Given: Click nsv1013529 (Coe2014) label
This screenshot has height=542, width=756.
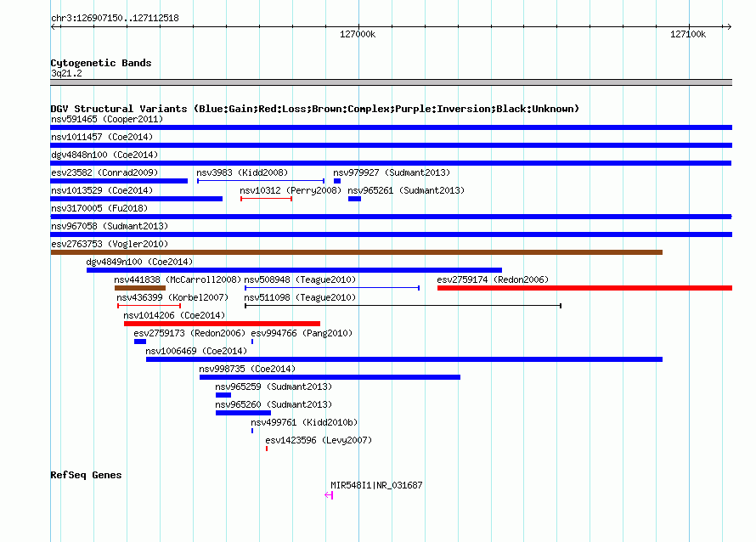Looking at the screenshot, I should 102,190.
